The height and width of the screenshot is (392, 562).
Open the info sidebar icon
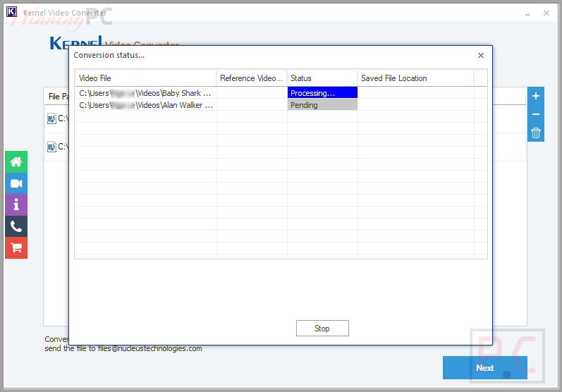[x=16, y=205]
